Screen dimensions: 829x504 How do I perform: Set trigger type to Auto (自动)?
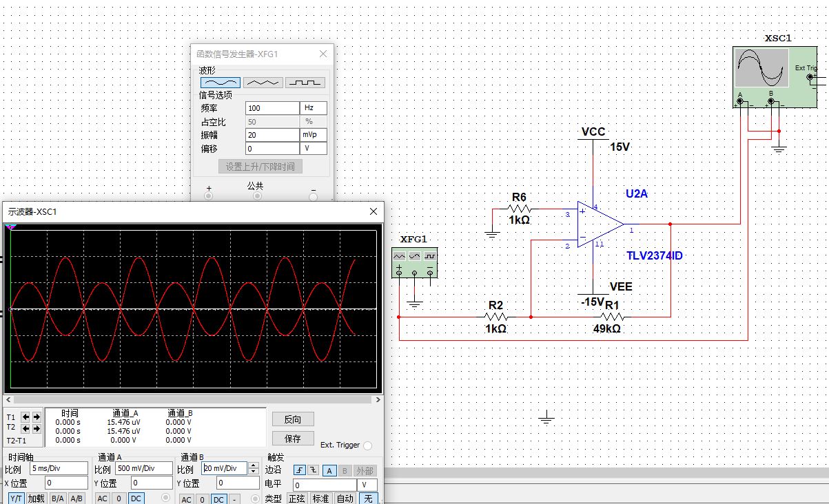coord(345,498)
